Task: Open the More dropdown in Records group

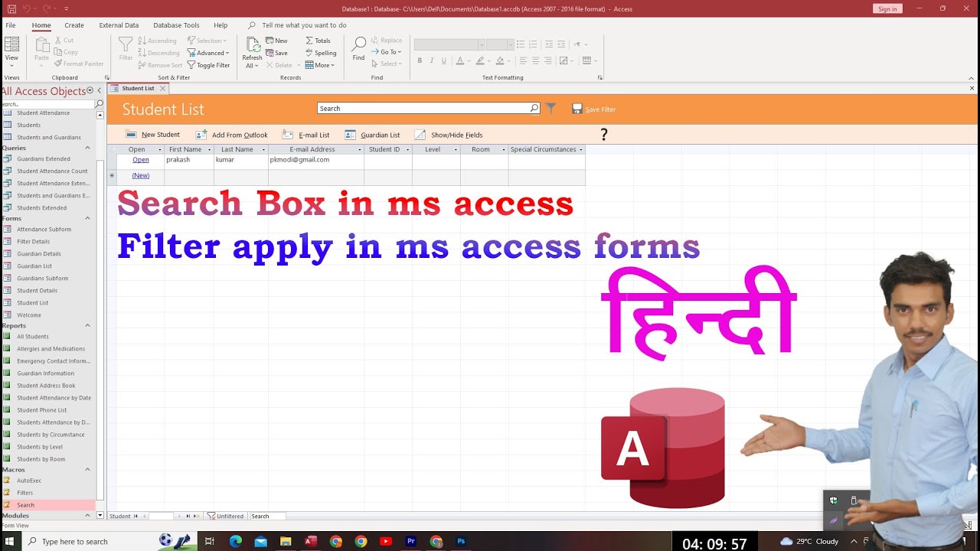Action: click(x=320, y=65)
